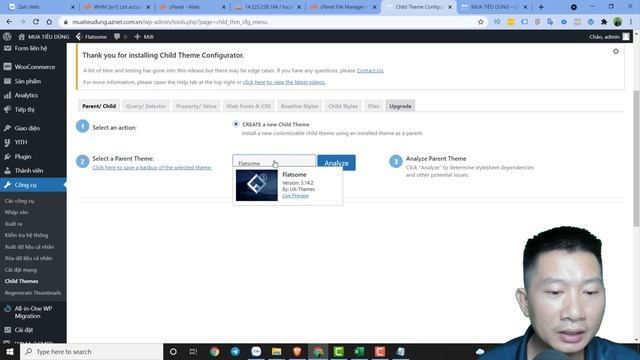Click the browser address bar URL

point(169,22)
